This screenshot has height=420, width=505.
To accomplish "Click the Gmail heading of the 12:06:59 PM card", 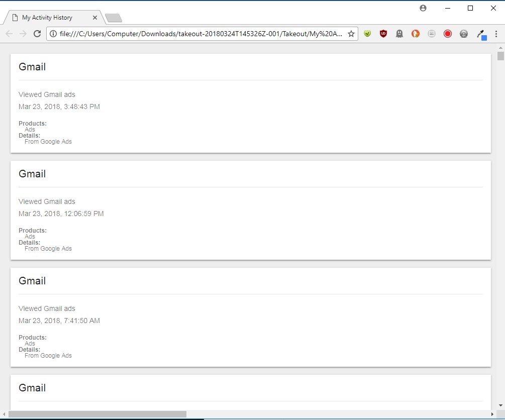I will (32, 174).
